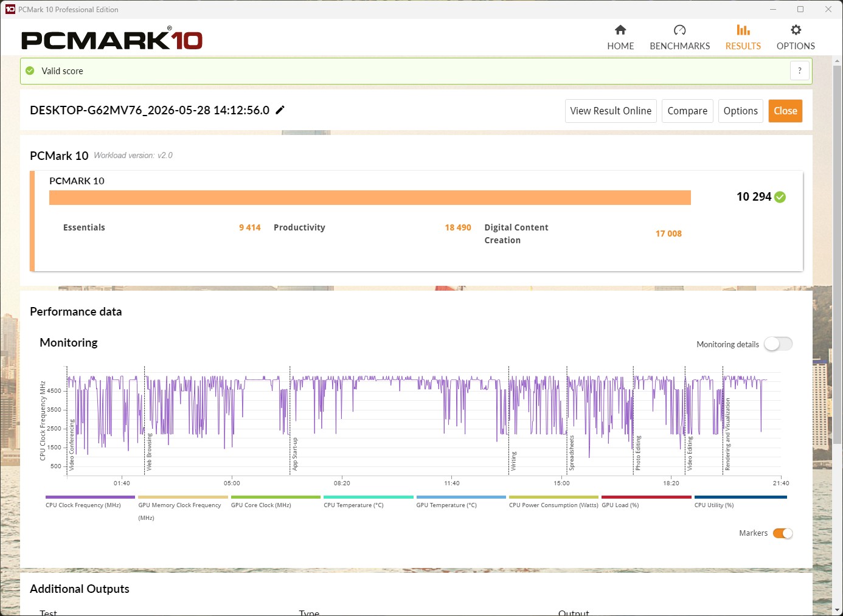The image size is (843, 616).
Task: Click the scrollbar down arrow
Action: pos(837,610)
